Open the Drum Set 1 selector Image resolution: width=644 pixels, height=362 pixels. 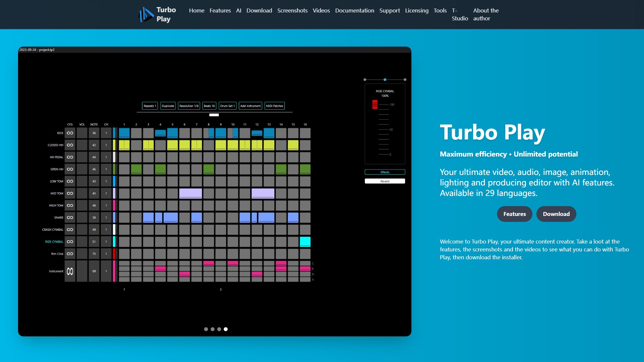pyautogui.click(x=228, y=106)
